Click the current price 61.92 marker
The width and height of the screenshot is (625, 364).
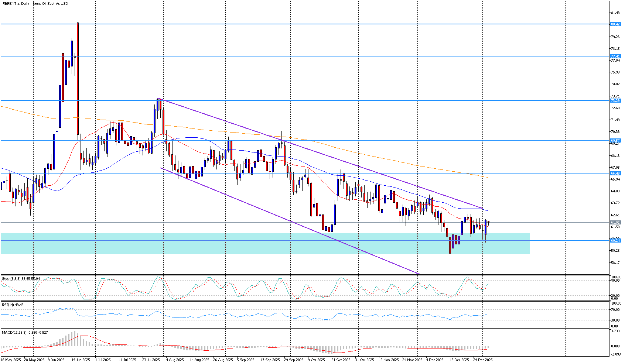615,223
